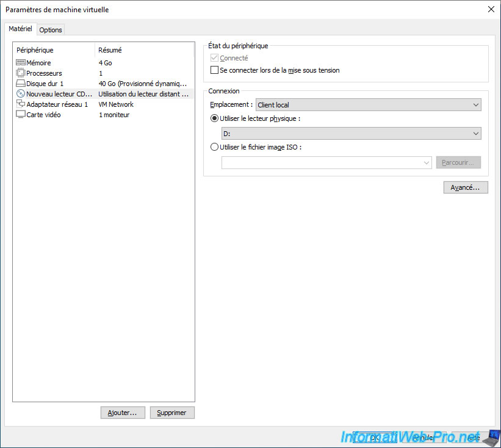Image resolution: width=501 pixels, height=448 pixels.
Task: Toggle the Connecté checkbox
Action: click(x=214, y=58)
